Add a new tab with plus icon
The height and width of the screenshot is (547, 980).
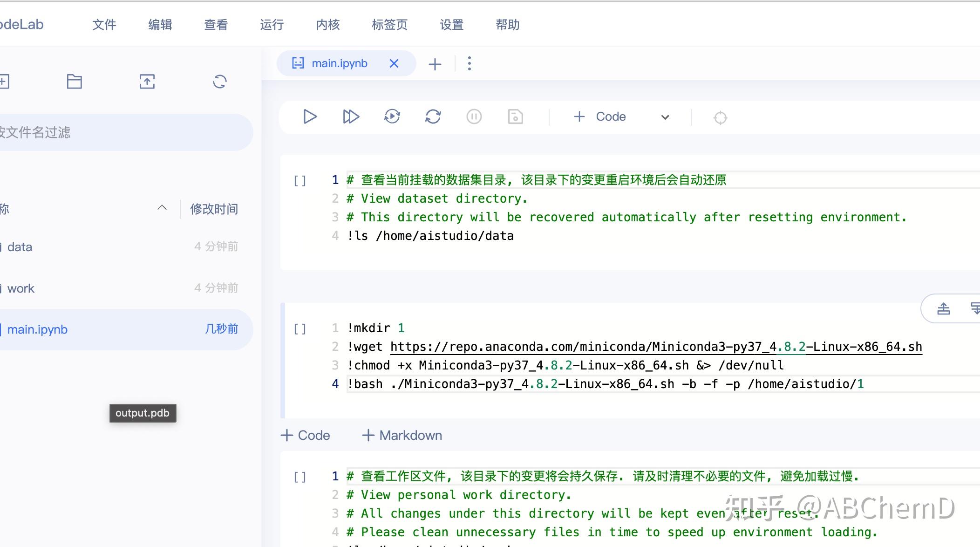coord(435,64)
